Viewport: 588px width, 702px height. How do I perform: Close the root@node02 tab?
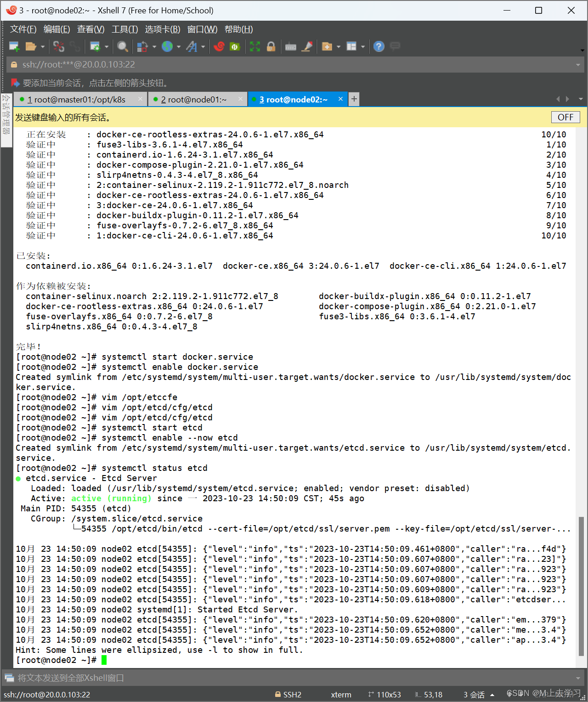click(340, 99)
